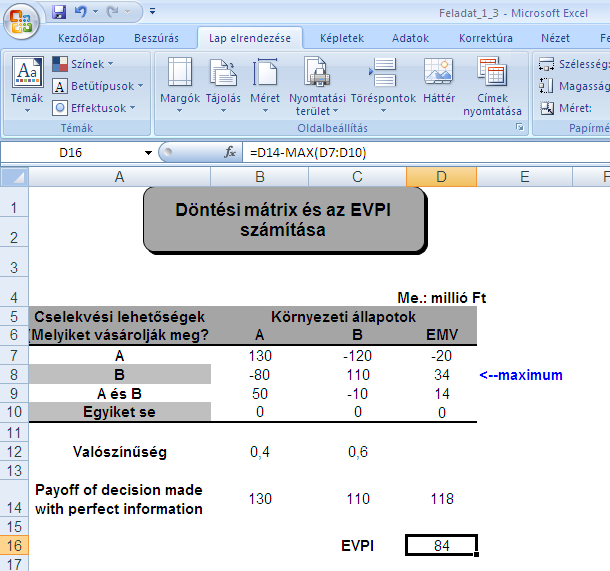610x571 pixels.
Task: Open the Tájolás orientation icon
Action: (223, 72)
